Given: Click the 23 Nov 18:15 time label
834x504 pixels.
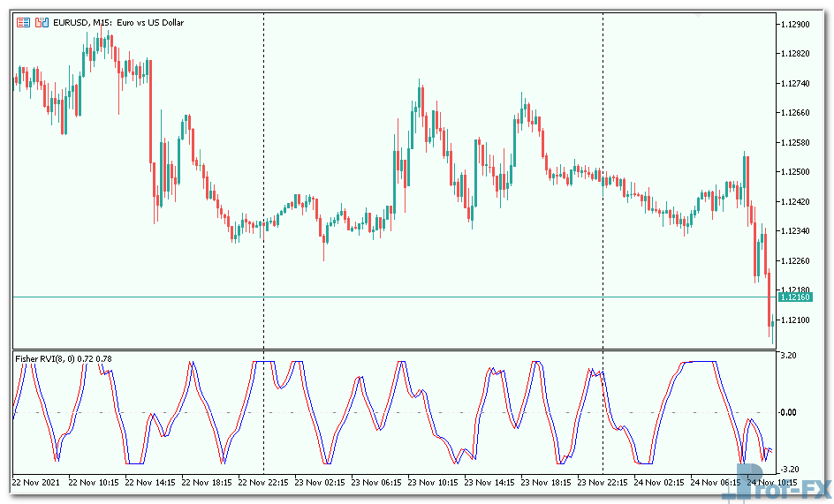Looking at the screenshot, I should (x=550, y=483).
